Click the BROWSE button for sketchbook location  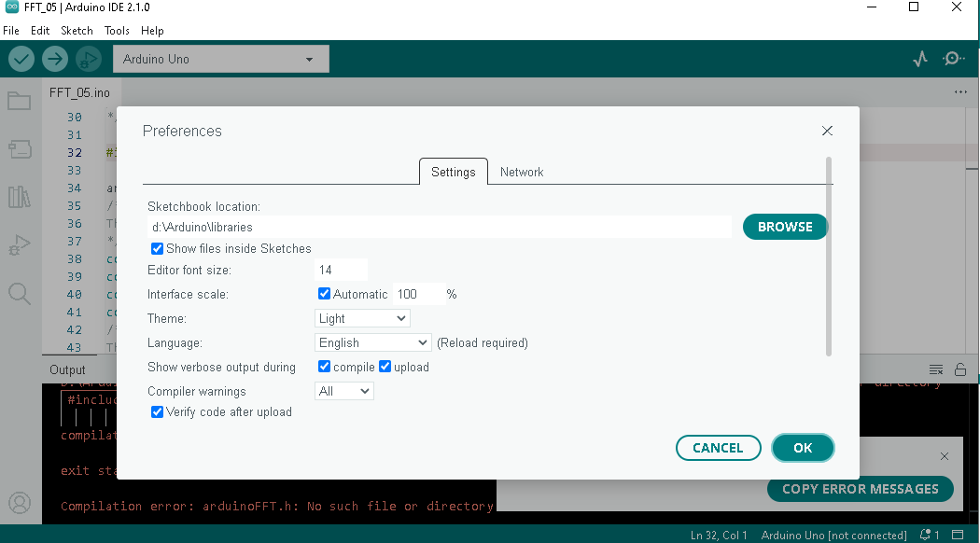(x=785, y=227)
